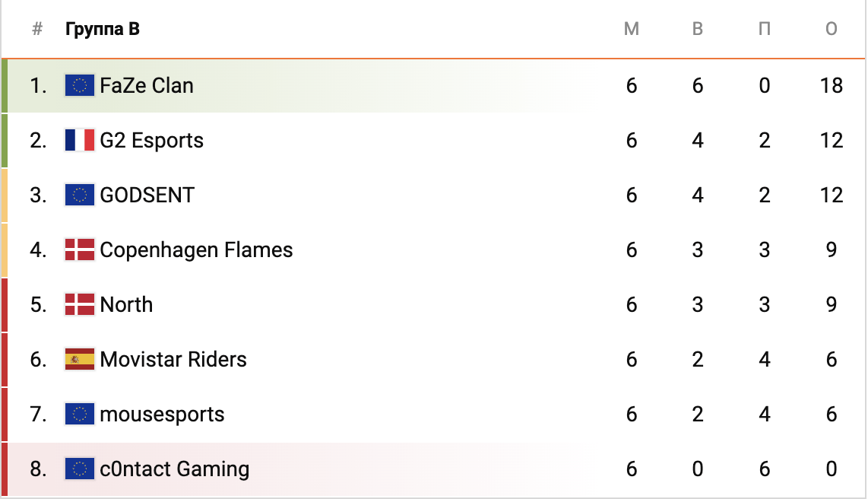868x499 pixels.
Task: Open the G2 Esports team link
Action: (152, 140)
